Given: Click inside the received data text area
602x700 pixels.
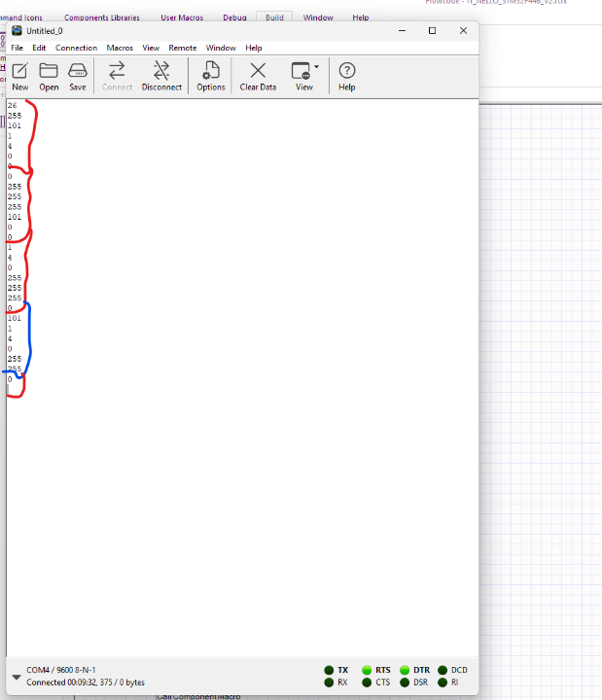Looking at the screenshot, I should tap(243, 389).
